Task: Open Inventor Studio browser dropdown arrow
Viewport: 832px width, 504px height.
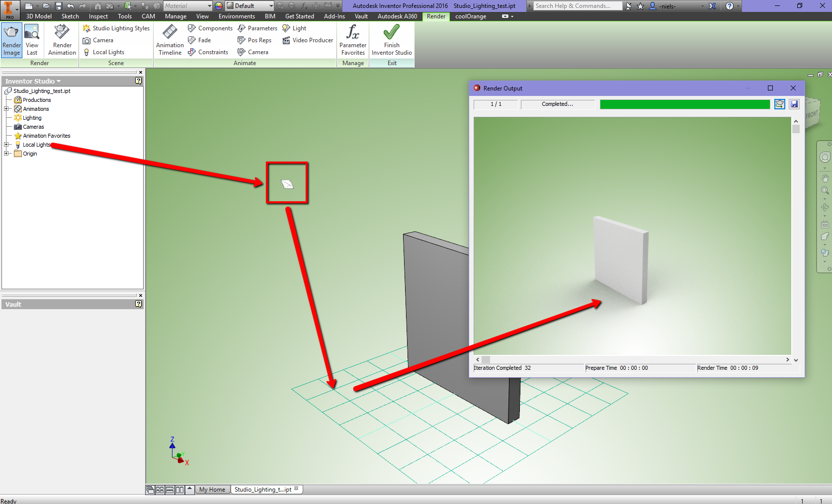Action: coord(59,81)
